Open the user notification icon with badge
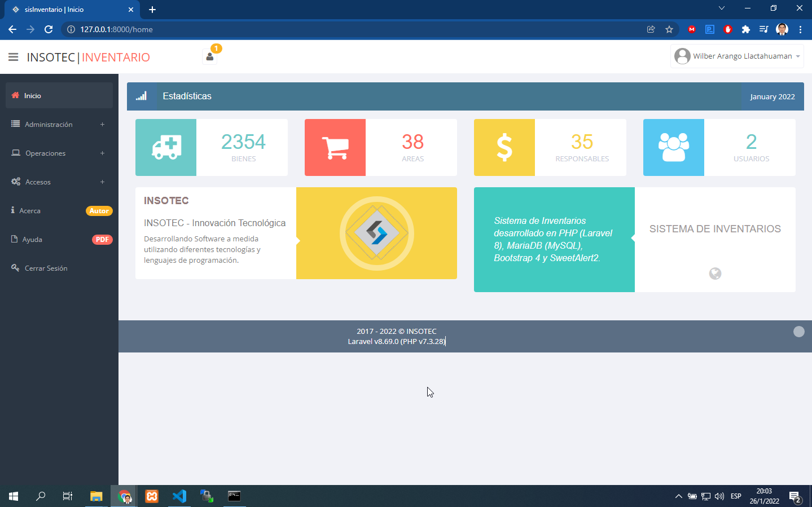This screenshot has width=812, height=507. 210,56
